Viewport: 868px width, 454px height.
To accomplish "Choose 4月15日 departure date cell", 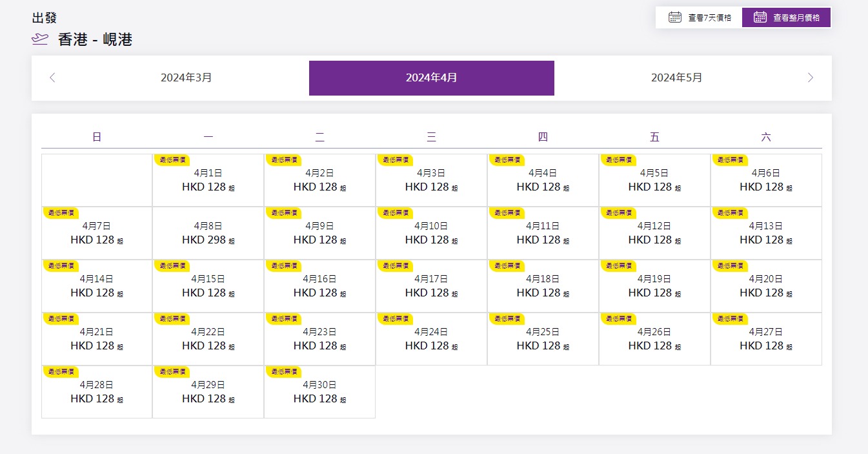I will click(x=208, y=287).
